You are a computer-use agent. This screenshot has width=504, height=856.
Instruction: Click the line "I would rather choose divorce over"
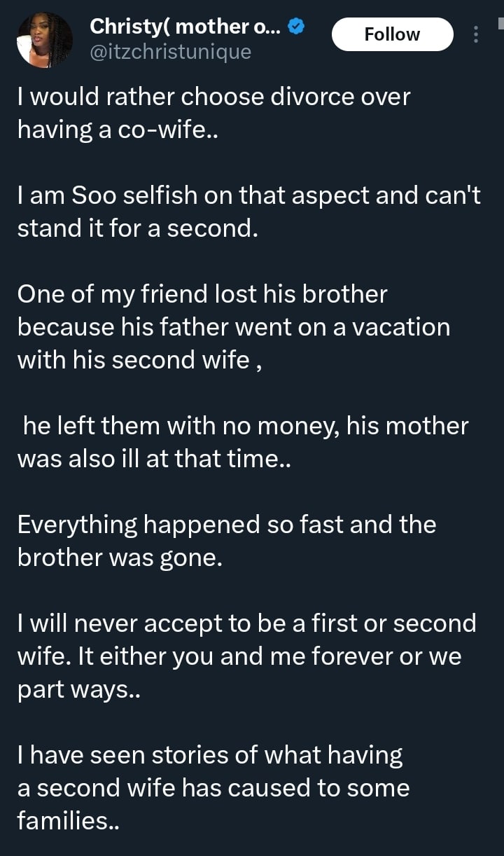tap(213, 97)
